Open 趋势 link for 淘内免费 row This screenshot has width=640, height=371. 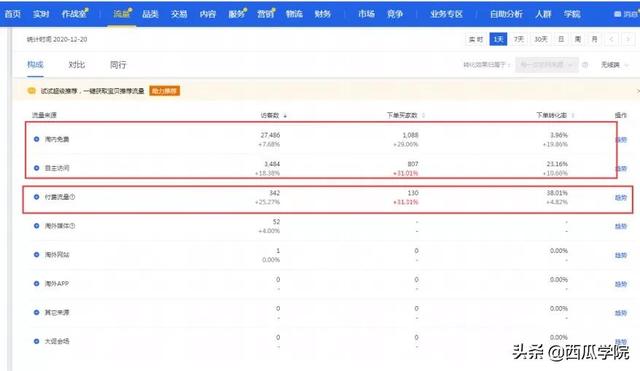(621, 140)
